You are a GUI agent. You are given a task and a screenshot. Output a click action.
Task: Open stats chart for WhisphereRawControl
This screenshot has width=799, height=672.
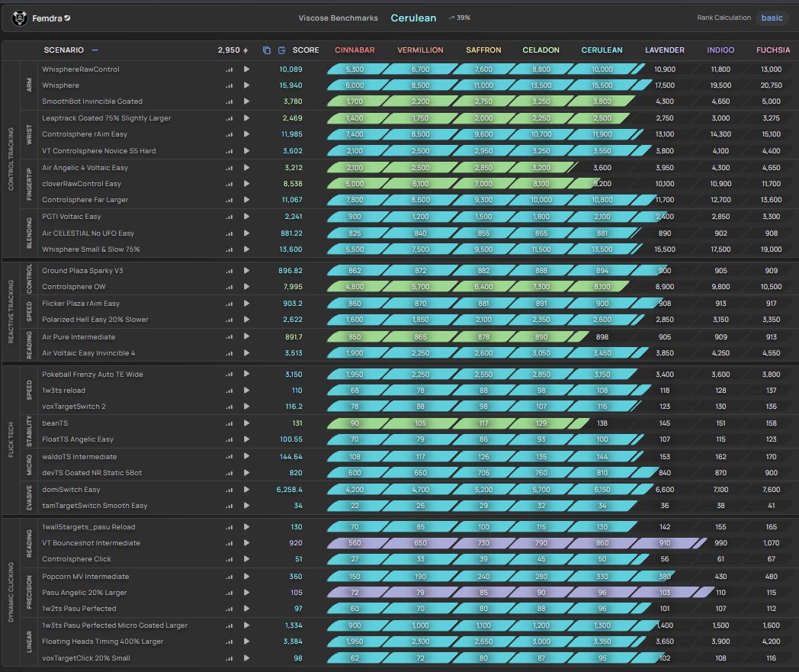click(x=229, y=69)
